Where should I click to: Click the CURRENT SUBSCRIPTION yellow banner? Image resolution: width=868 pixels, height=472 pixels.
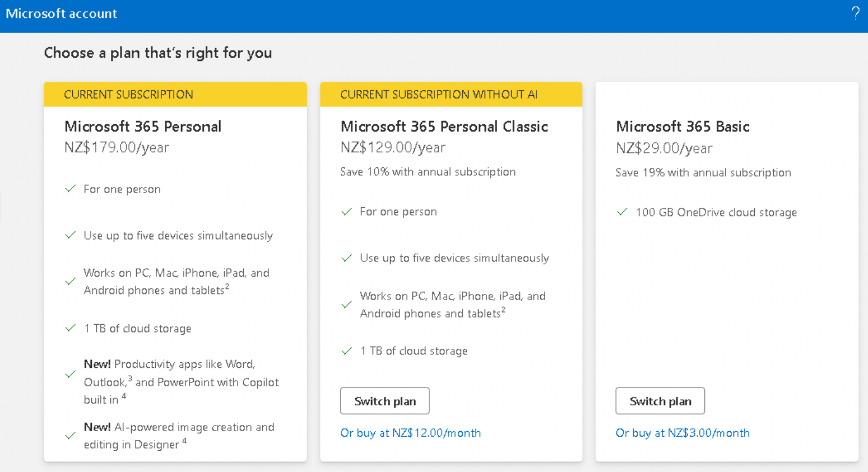[x=175, y=95]
